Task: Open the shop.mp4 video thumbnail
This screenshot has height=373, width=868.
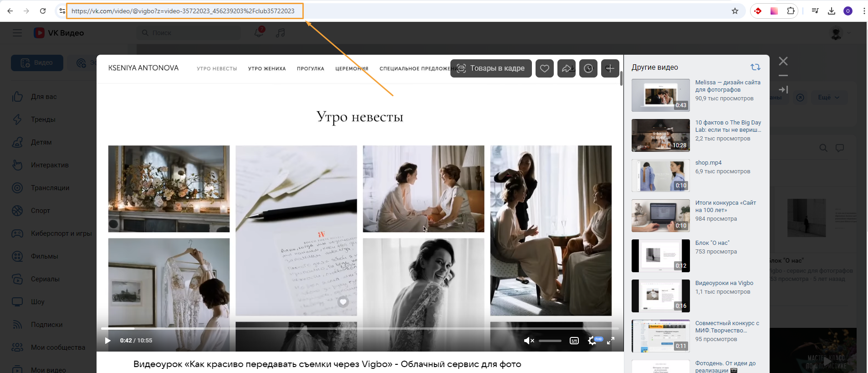Action: [x=661, y=176]
